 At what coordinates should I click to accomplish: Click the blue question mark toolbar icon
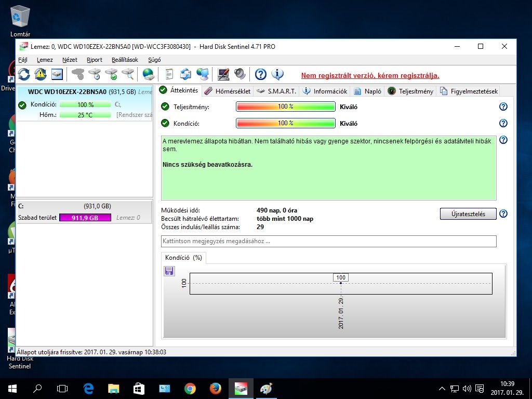261,74
